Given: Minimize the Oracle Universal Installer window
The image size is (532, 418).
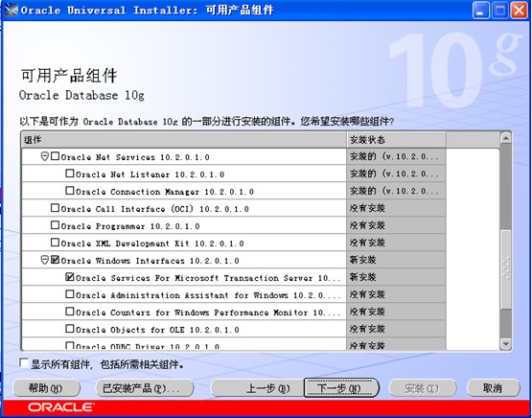Looking at the screenshot, I should click(480, 11).
